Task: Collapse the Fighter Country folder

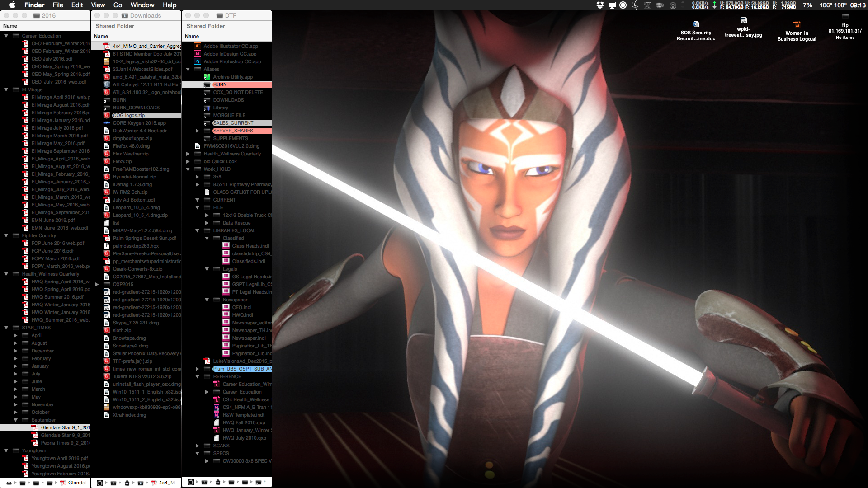Action: coord(6,235)
